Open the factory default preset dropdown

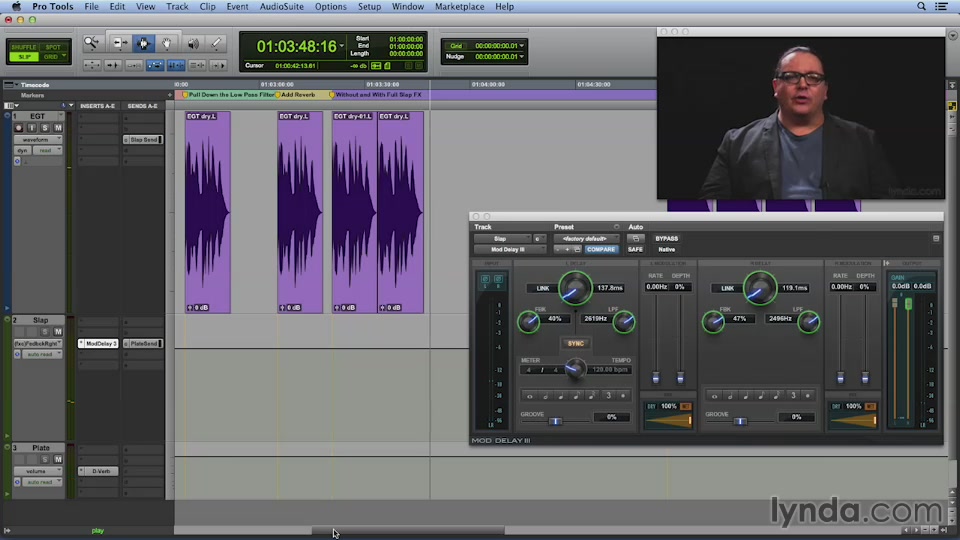[x=586, y=239]
